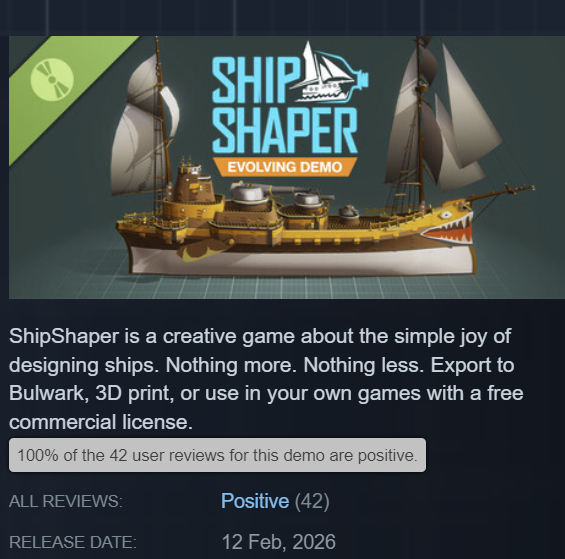Click the orange EVOLVING DEMO badge
Image resolution: width=565 pixels, height=559 pixels.
285,167
